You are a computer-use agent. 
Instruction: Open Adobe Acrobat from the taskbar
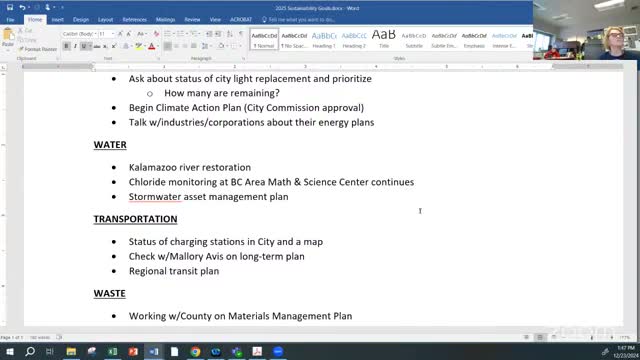click(257, 351)
